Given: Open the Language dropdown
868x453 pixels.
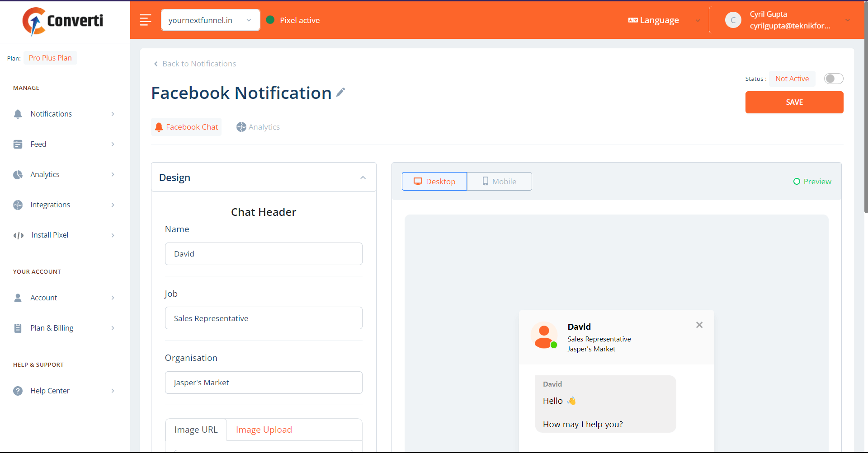Looking at the screenshot, I should point(663,20).
